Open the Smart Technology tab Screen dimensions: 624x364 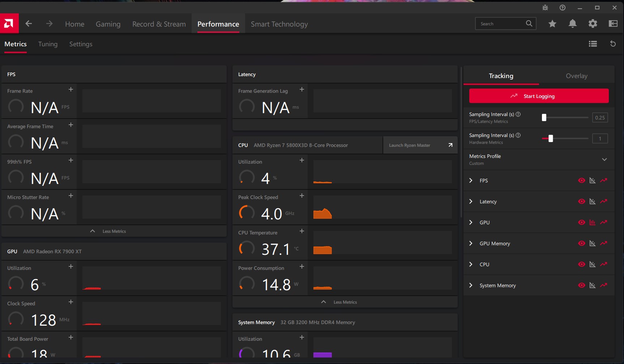[x=279, y=24]
